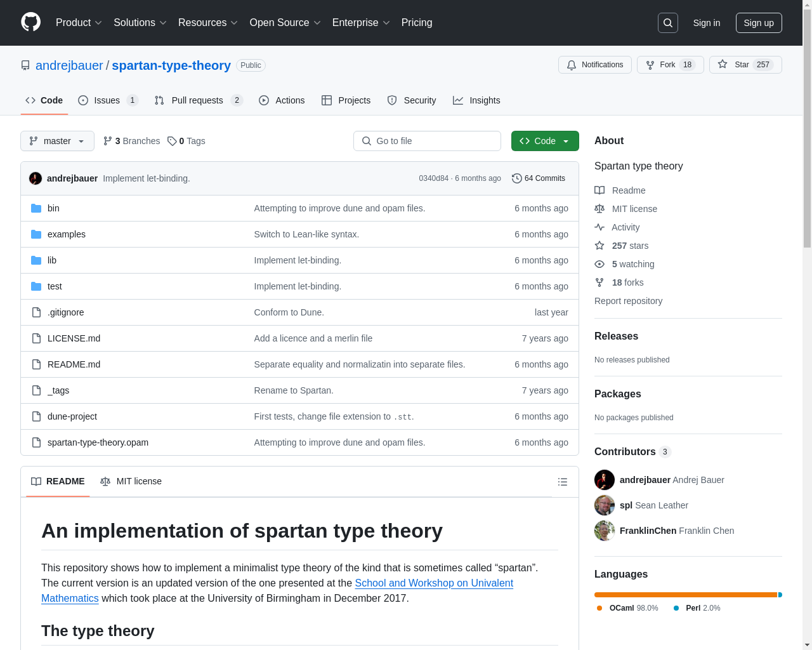Expand the Open Source menu

[x=285, y=23]
